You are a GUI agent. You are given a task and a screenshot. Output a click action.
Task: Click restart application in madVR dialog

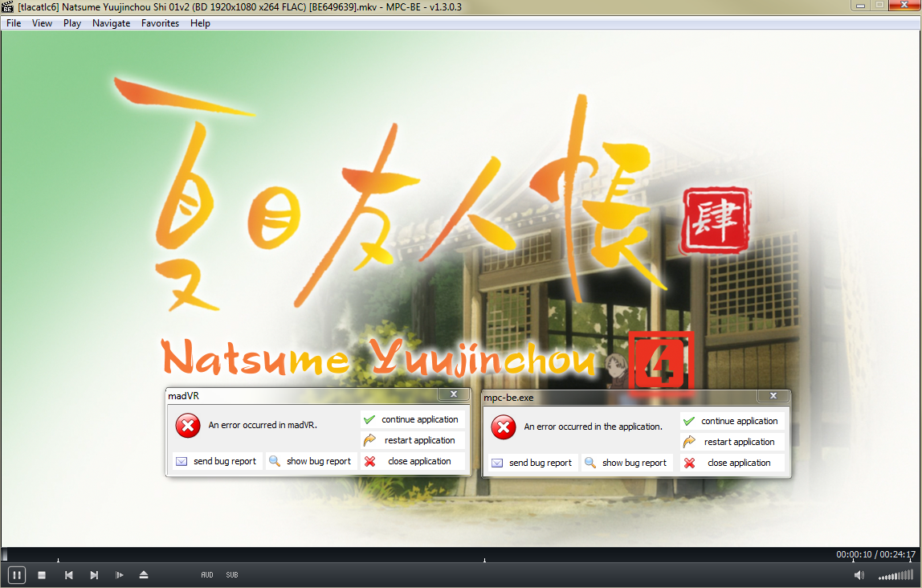click(x=413, y=440)
